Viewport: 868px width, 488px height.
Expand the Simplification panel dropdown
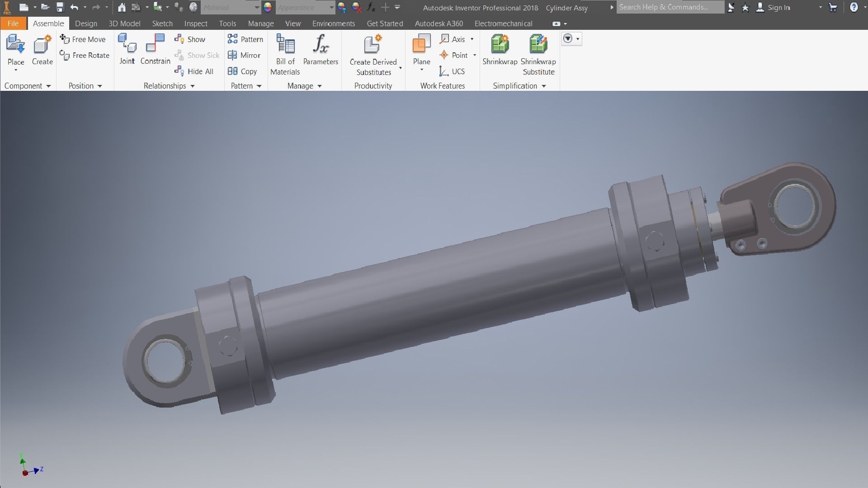pyautogui.click(x=543, y=86)
